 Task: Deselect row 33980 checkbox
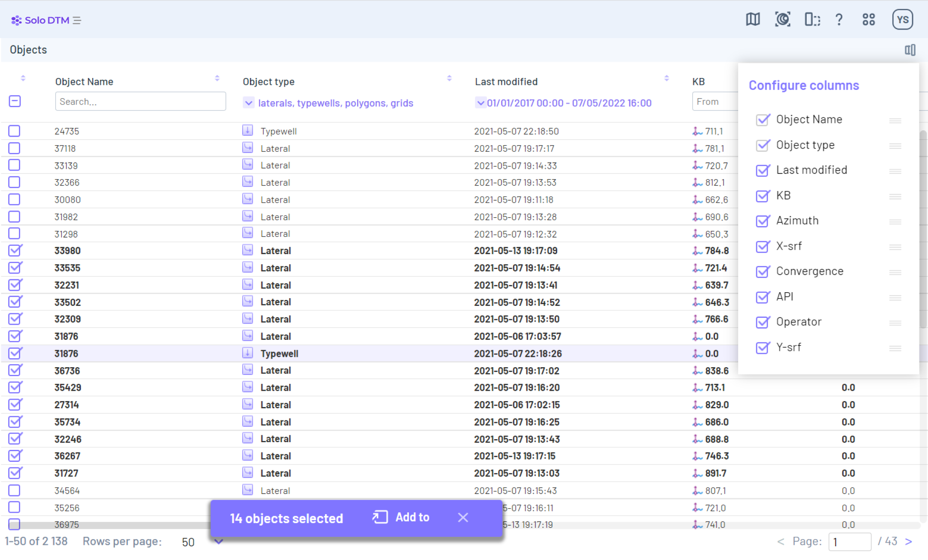15,250
